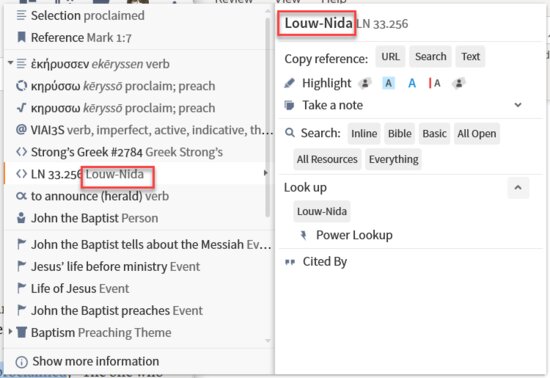The height and width of the screenshot is (378, 550).
Task: Select the 'Jesus' life before ministry Event' row
Action: (x=139, y=266)
